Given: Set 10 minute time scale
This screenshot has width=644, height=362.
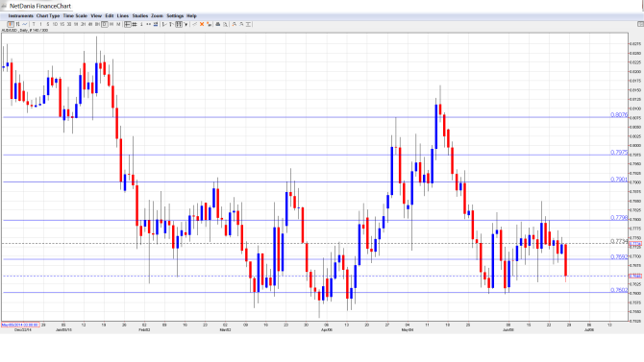Looking at the screenshot, I should point(55,25).
